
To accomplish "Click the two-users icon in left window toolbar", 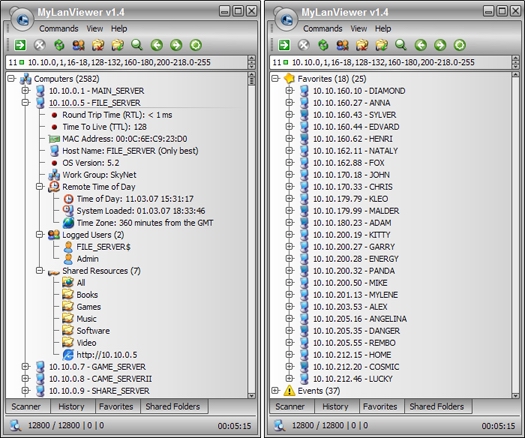I will [79, 45].
